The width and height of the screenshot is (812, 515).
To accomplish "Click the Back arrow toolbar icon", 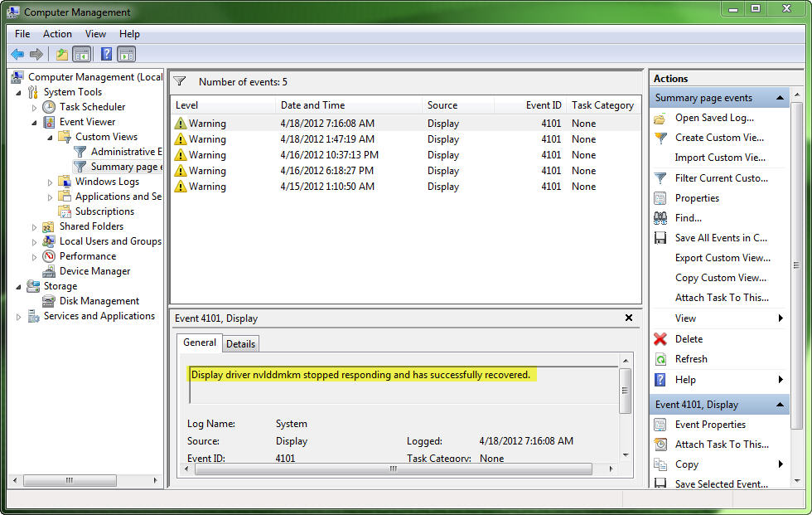I will click(17, 54).
